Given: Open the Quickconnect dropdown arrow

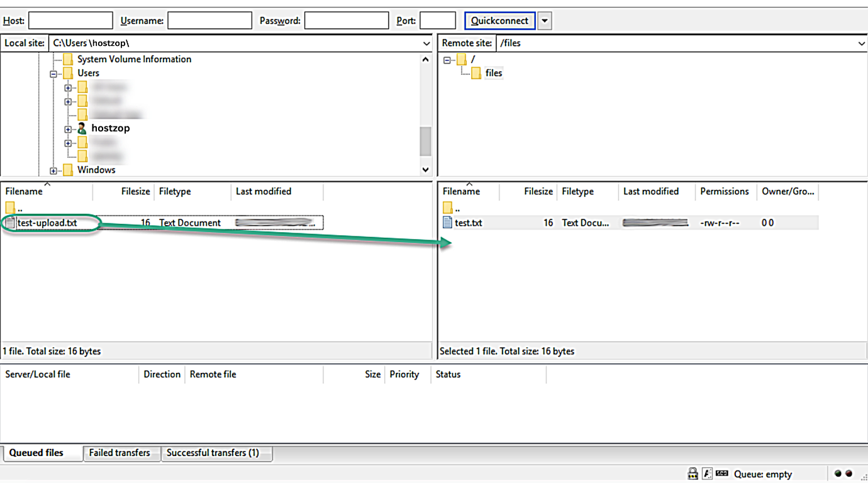Looking at the screenshot, I should [545, 21].
